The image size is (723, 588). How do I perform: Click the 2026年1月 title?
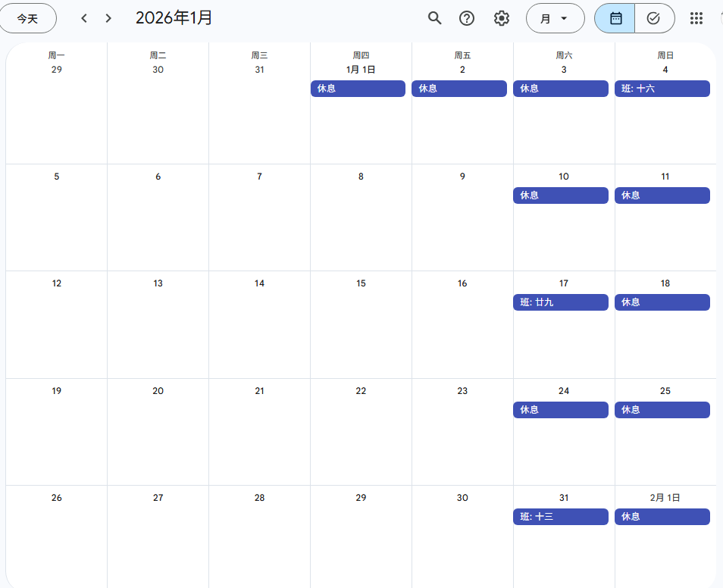pyautogui.click(x=174, y=18)
